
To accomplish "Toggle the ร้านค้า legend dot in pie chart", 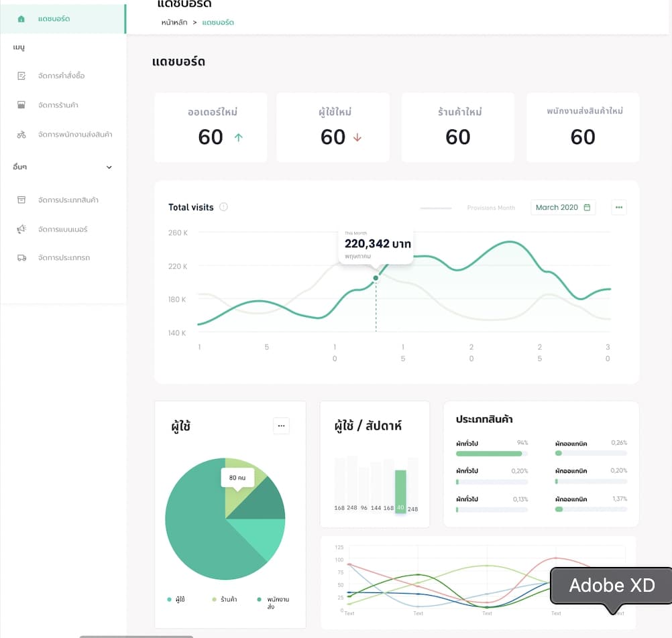I will coord(215,599).
